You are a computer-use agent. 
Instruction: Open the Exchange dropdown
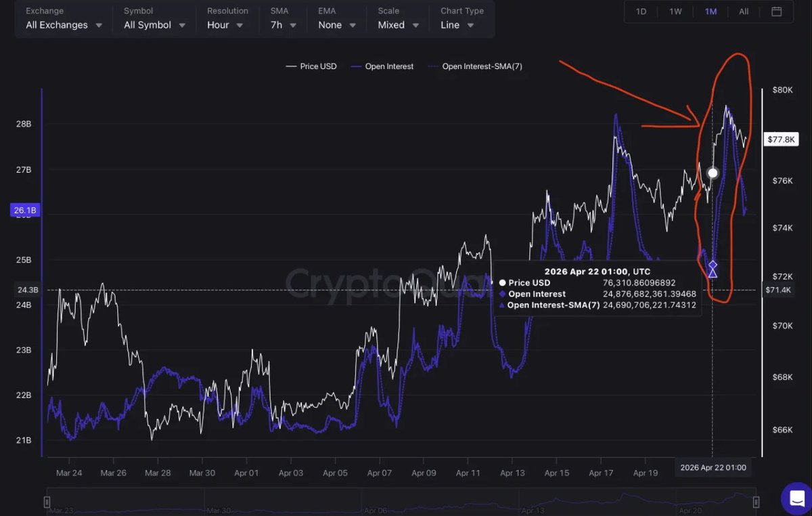pos(62,24)
